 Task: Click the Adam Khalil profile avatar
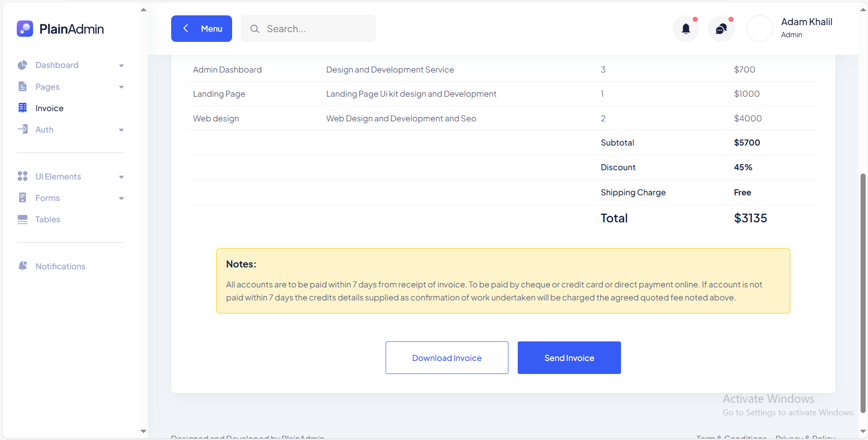click(760, 29)
